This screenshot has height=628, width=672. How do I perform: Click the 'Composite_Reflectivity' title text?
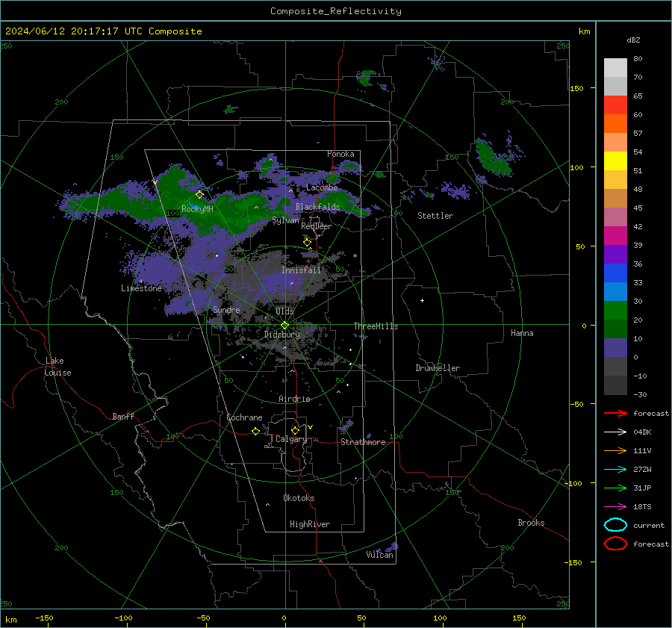tap(336, 11)
